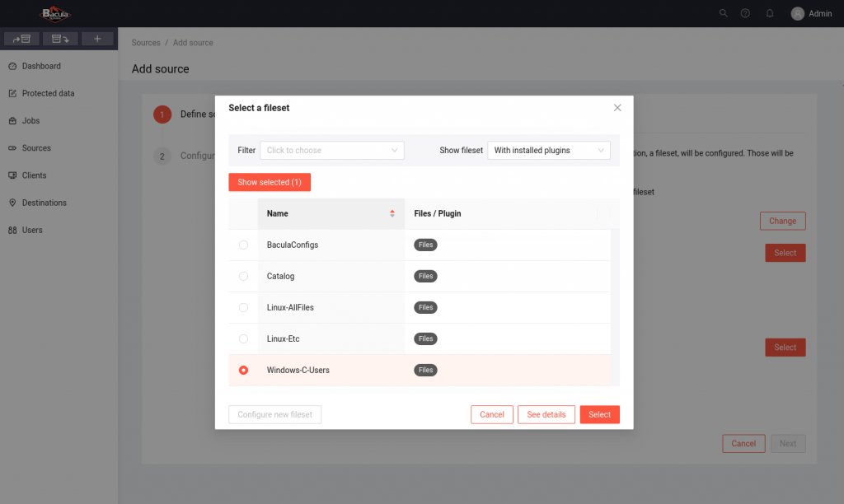
Task: Open Dashboard from the sidebar
Action: tap(41, 66)
